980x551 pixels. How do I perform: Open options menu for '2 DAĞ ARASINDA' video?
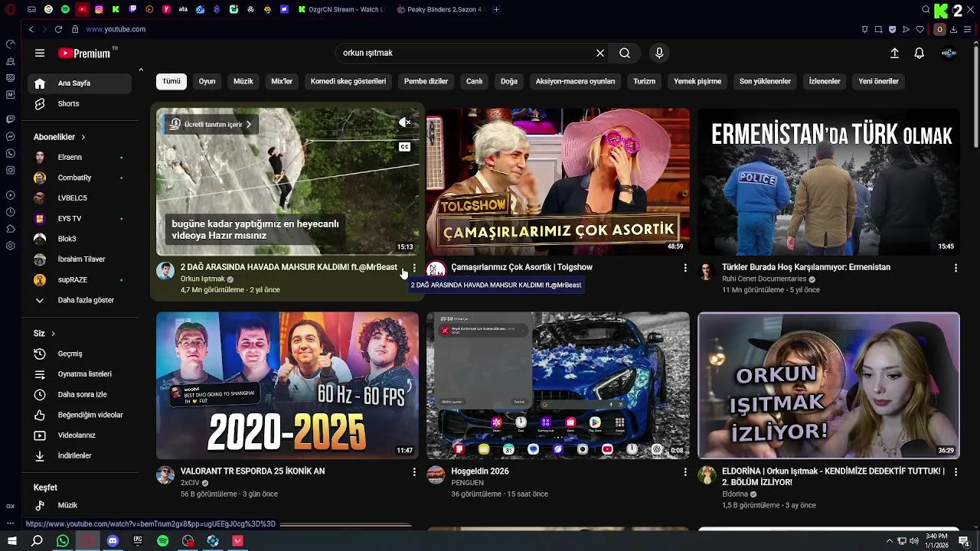[x=414, y=268]
